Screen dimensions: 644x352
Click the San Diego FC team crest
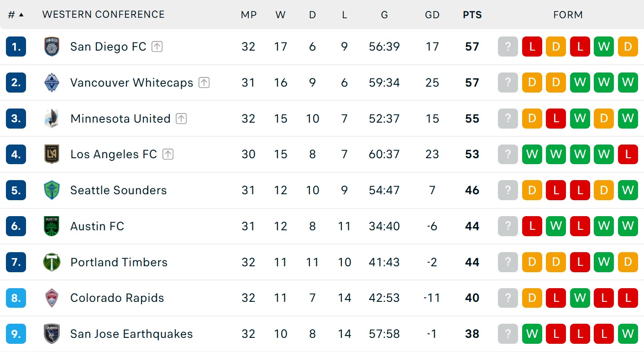(x=52, y=47)
